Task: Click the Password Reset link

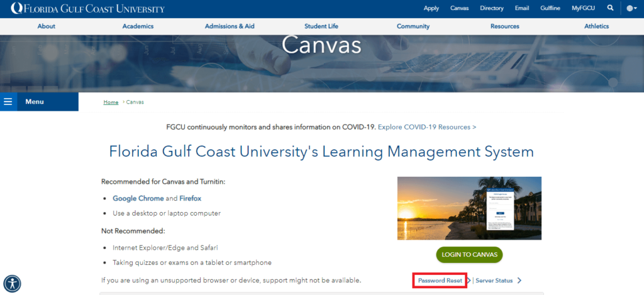Action: coord(440,281)
